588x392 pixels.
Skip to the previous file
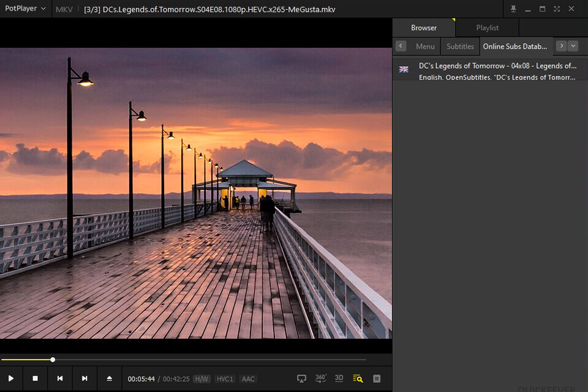(60, 379)
